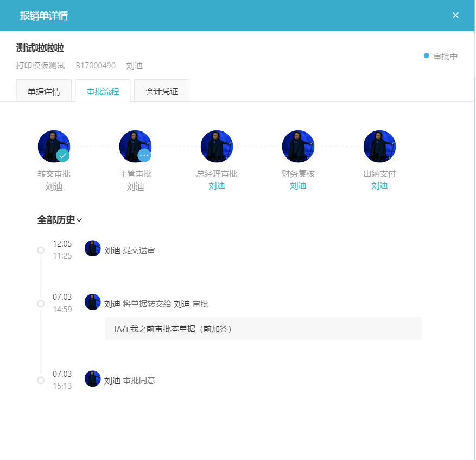Screen dimensions: 476x460
Task: Click avatar beside 刘迪 提交送审
Action: [93, 248]
